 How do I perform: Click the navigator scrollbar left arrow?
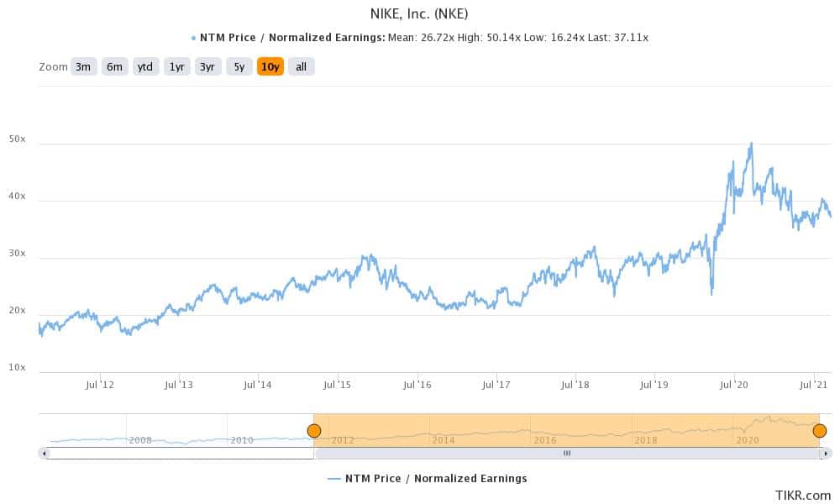pos(45,454)
